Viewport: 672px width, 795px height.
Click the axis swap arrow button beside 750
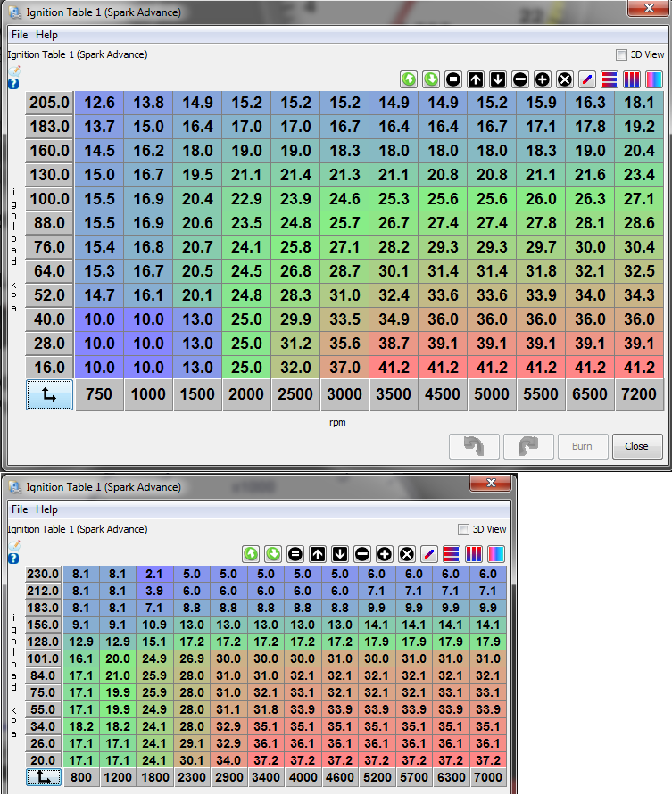49,394
